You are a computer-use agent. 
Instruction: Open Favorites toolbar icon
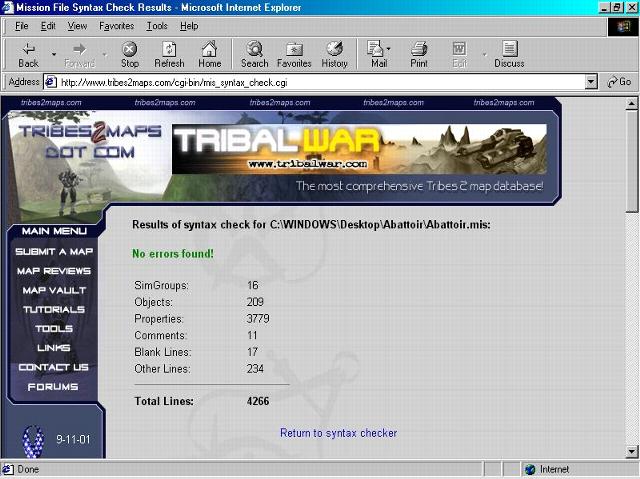click(294, 54)
